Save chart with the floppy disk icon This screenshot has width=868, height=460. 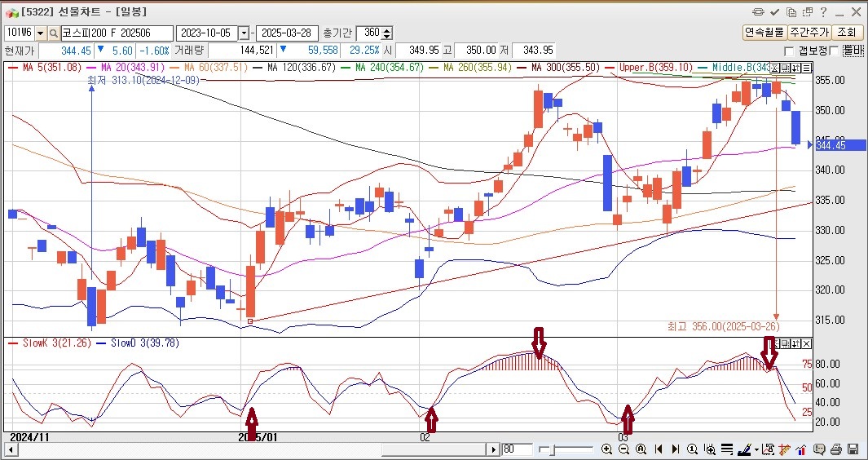pyautogui.click(x=853, y=449)
